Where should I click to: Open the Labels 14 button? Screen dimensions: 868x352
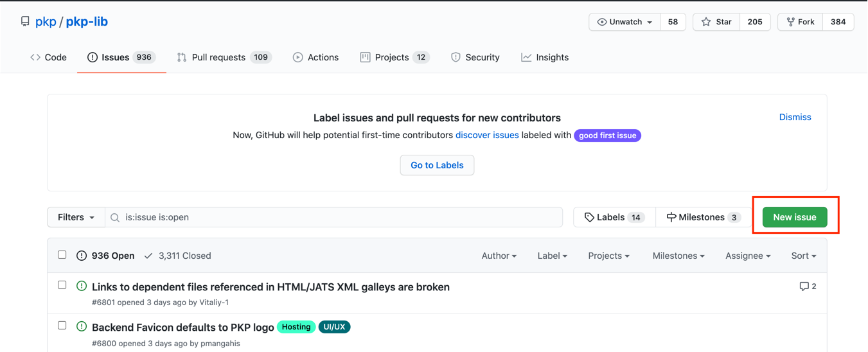[614, 217]
